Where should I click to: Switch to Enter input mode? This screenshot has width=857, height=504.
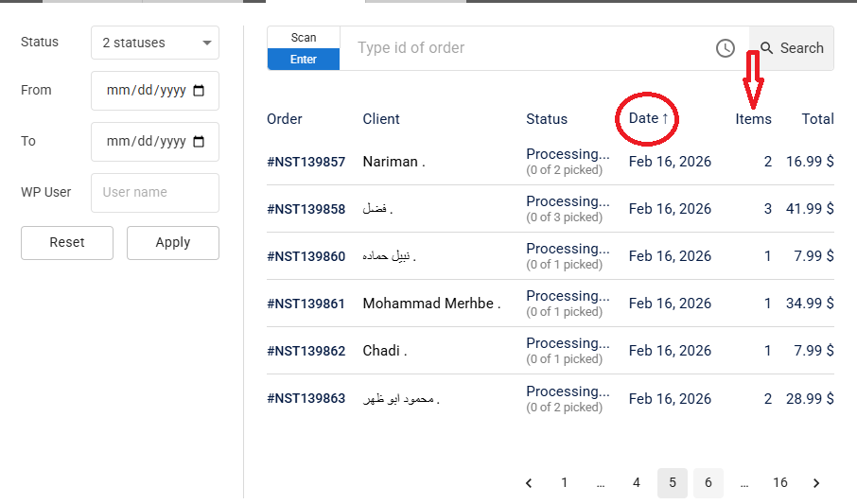point(304,60)
